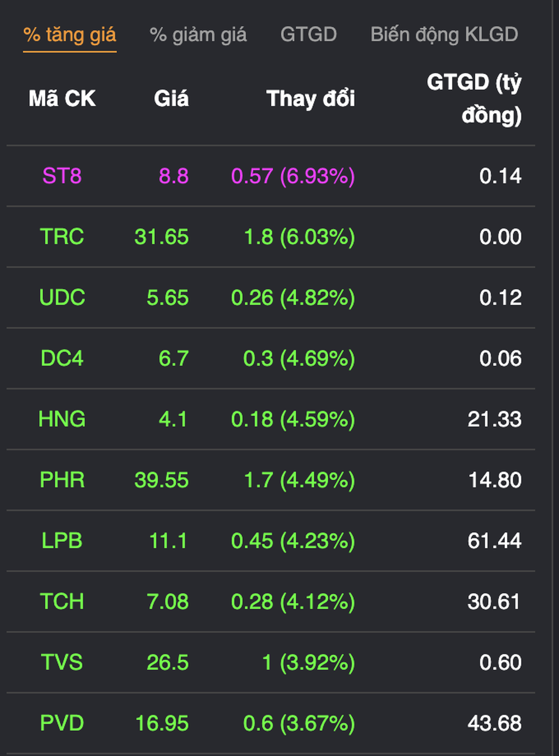Open the LPB stock ticker
559x756 pixels.
[62, 541]
